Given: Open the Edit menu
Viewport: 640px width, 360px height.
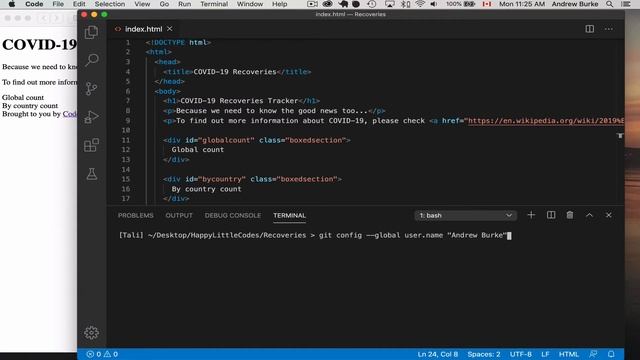Looking at the screenshot, I should (x=79, y=4).
